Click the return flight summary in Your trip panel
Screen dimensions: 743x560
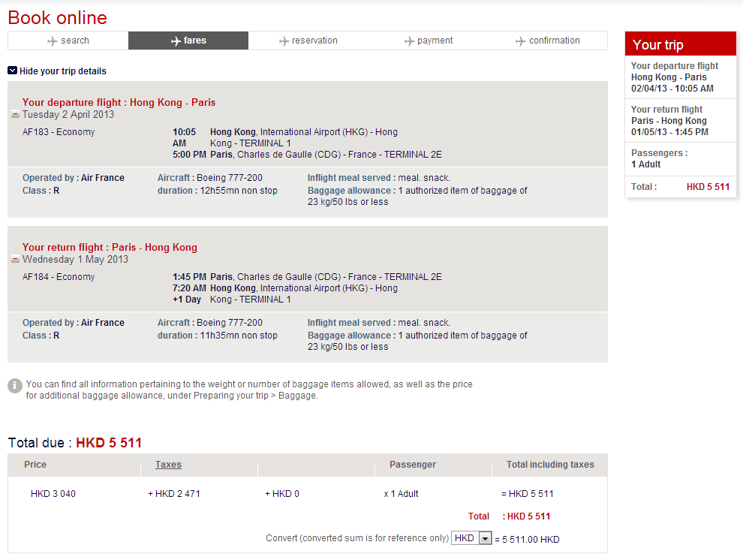coord(669,121)
